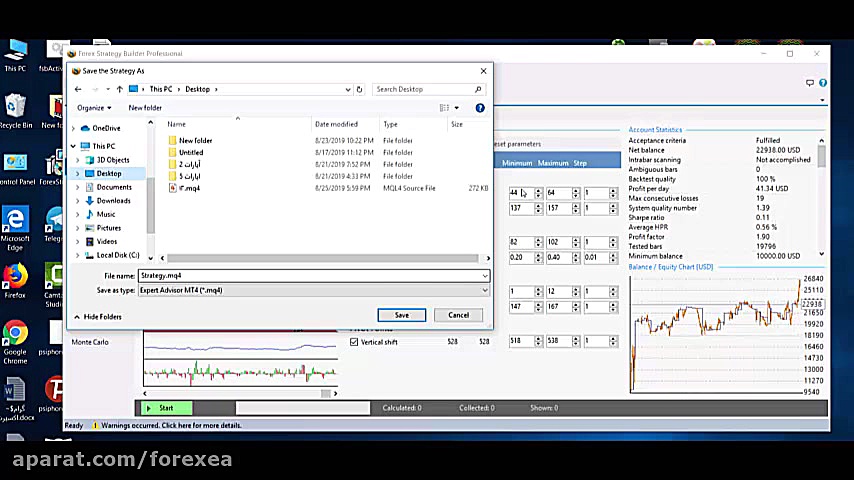This screenshot has height=480, width=854.
Task: Click the Cancel button
Action: point(459,315)
